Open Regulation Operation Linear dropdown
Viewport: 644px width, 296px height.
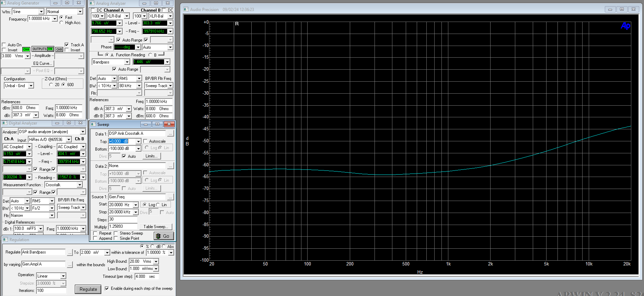click(x=63, y=276)
